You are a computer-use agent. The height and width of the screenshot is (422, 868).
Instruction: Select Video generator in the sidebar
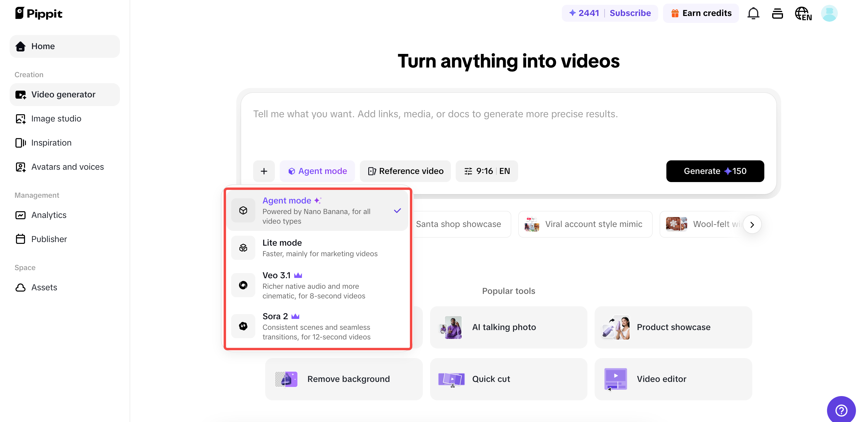click(63, 94)
